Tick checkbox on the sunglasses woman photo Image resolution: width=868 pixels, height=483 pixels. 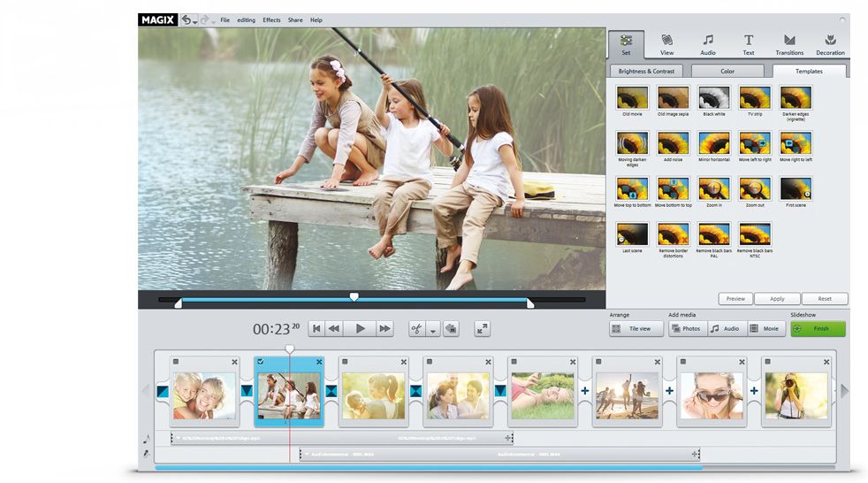click(x=683, y=362)
